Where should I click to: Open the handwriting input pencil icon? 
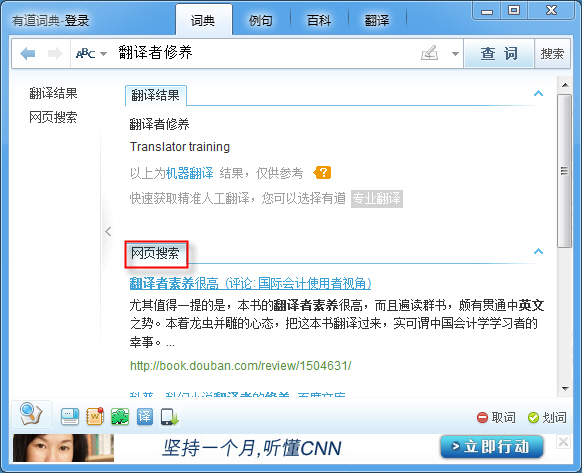[x=429, y=53]
